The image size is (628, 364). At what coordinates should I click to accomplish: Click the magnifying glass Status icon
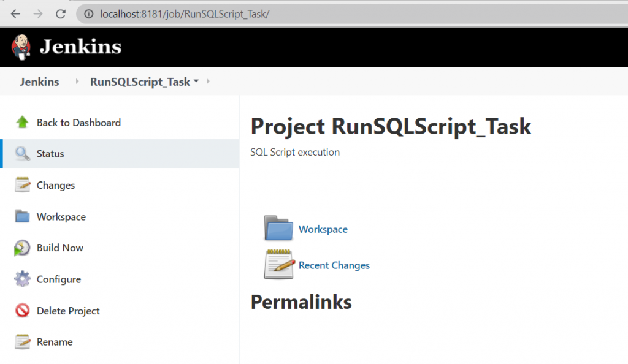coord(23,154)
